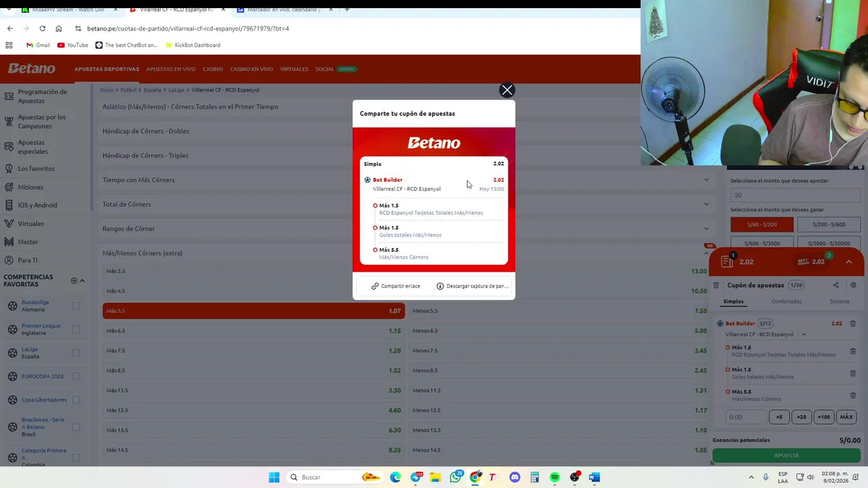Image resolution: width=868 pixels, height=488 pixels.
Task: Collapse the bet slip panel chevron
Action: pyautogui.click(x=848, y=262)
